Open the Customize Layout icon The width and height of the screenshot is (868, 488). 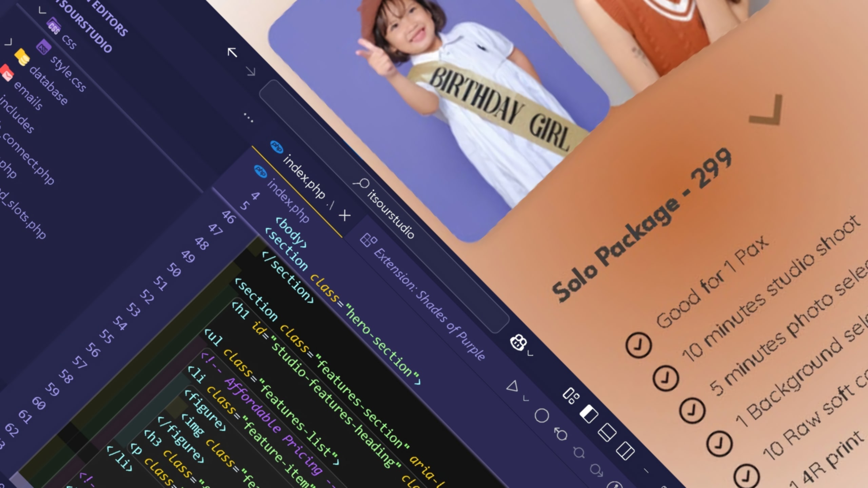[x=571, y=396]
